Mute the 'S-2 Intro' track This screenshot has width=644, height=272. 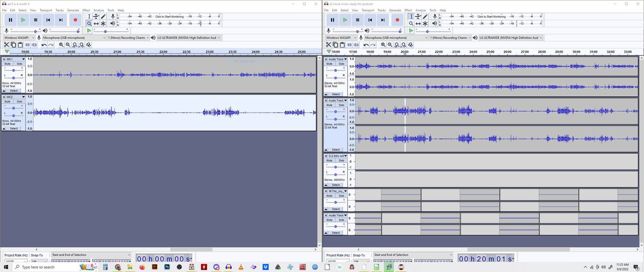pyautogui.click(x=331, y=160)
